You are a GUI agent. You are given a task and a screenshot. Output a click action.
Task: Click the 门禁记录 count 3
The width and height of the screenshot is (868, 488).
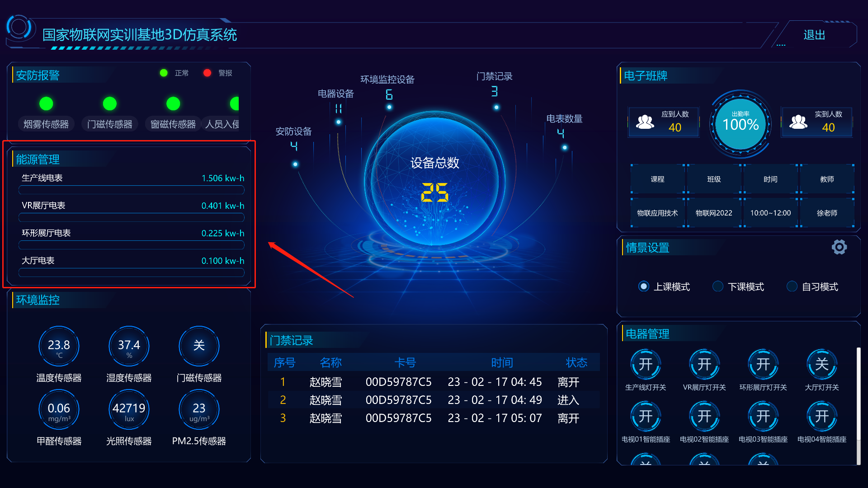click(495, 91)
